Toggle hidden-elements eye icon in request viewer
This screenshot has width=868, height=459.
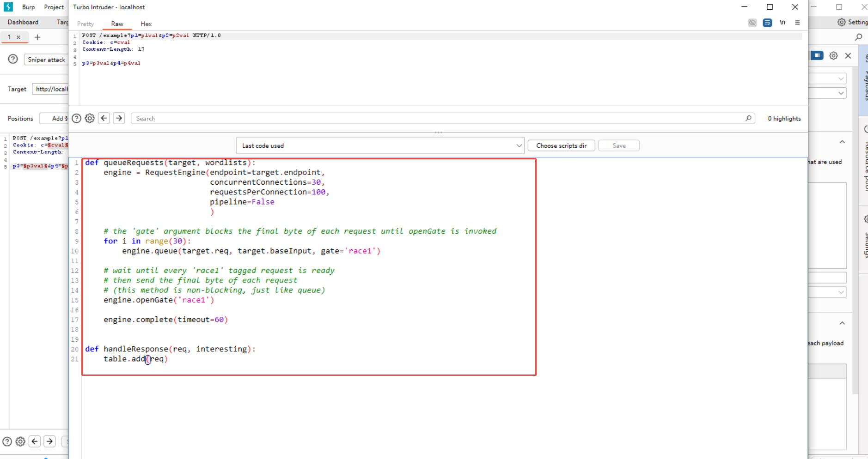(752, 23)
